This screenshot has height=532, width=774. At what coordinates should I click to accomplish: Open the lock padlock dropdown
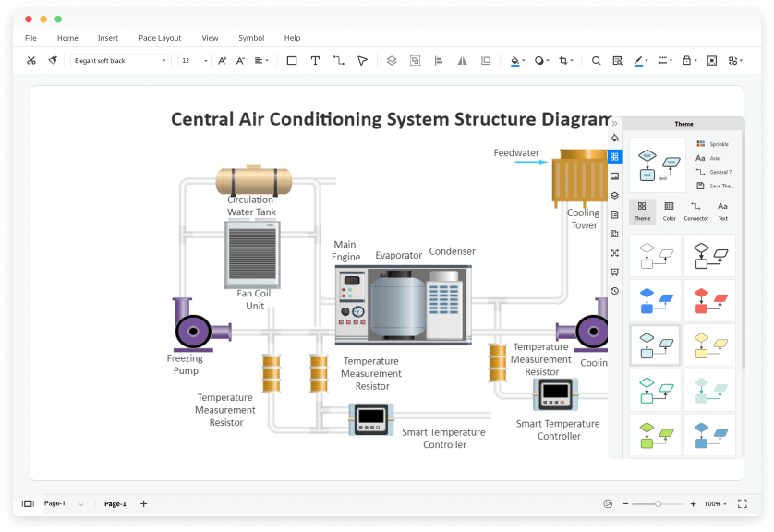(689, 61)
